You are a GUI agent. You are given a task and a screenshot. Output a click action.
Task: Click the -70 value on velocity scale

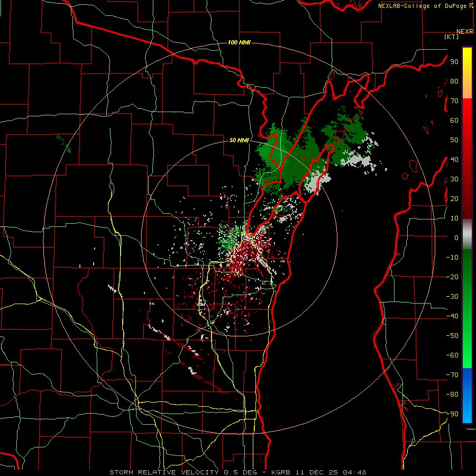(452, 375)
